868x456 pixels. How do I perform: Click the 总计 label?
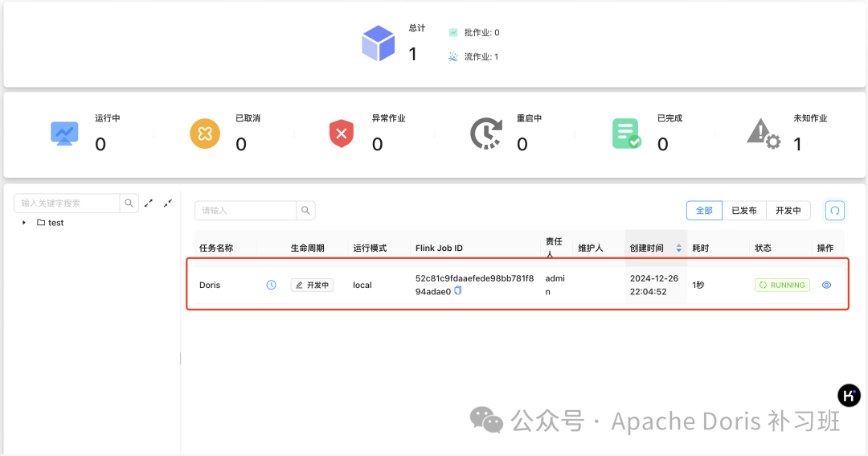click(417, 28)
